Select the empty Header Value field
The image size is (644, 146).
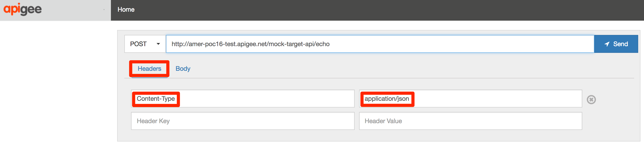coord(470,121)
